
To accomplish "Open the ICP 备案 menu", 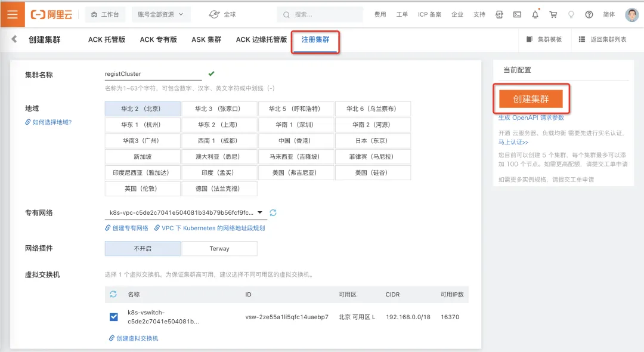I will tap(429, 14).
